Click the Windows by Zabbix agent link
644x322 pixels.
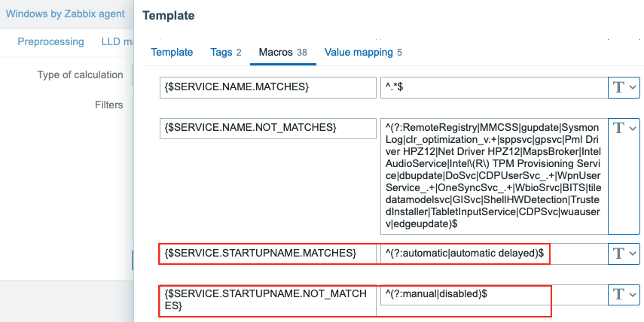tap(64, 14)
